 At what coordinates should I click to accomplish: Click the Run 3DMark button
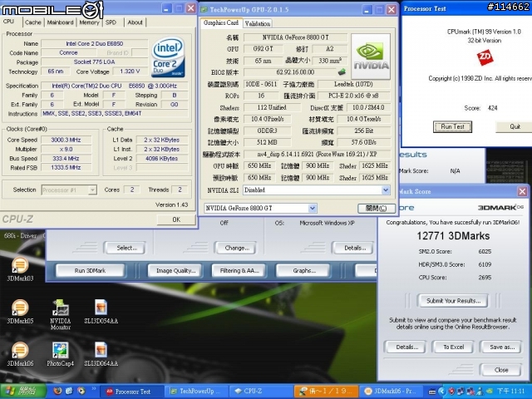(90, 271)
